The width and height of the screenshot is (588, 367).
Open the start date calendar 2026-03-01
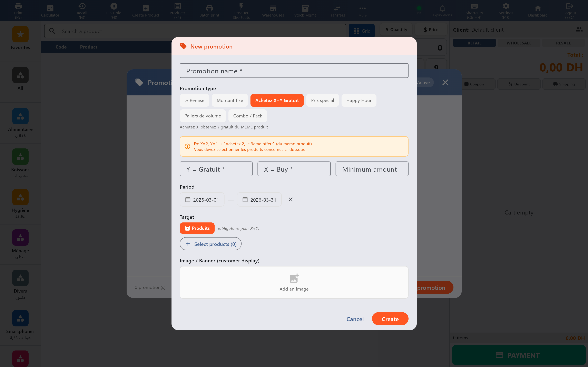pyautogui.click(x=202, y=200)
